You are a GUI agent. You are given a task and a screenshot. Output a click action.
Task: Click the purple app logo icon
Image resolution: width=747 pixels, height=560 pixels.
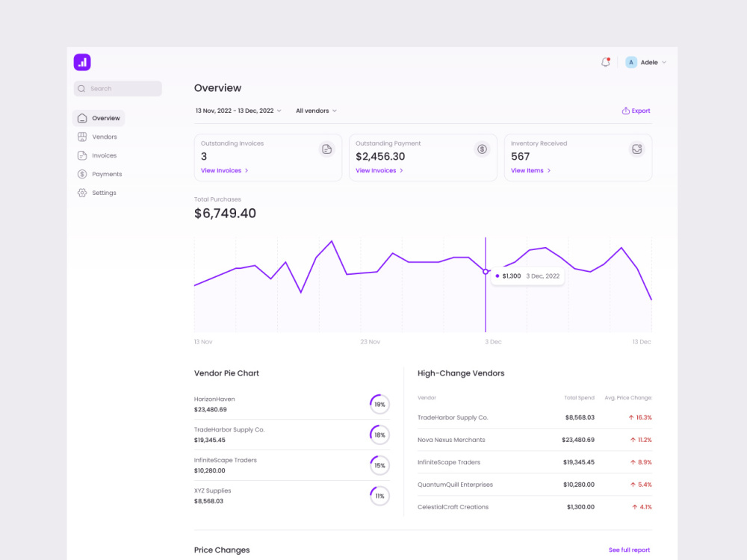[82, 63]
